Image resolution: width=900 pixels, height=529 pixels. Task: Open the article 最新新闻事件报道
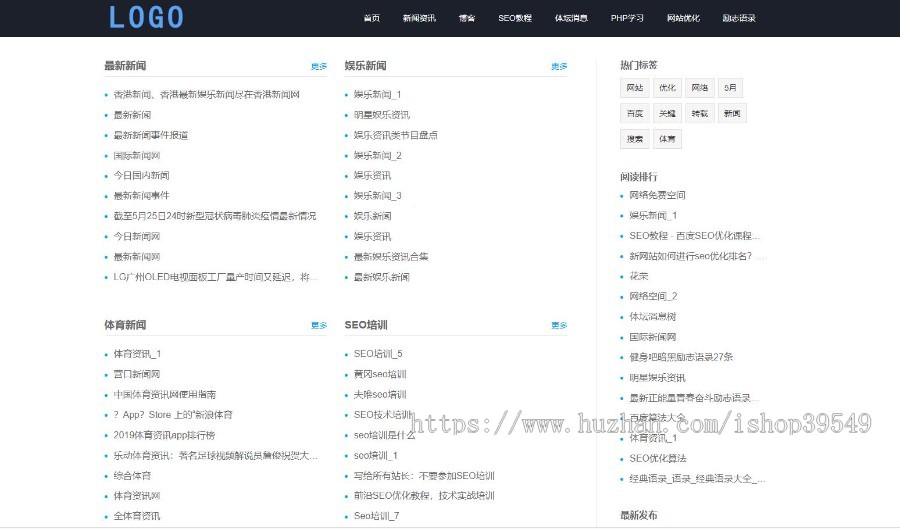(x=151, y=135)
